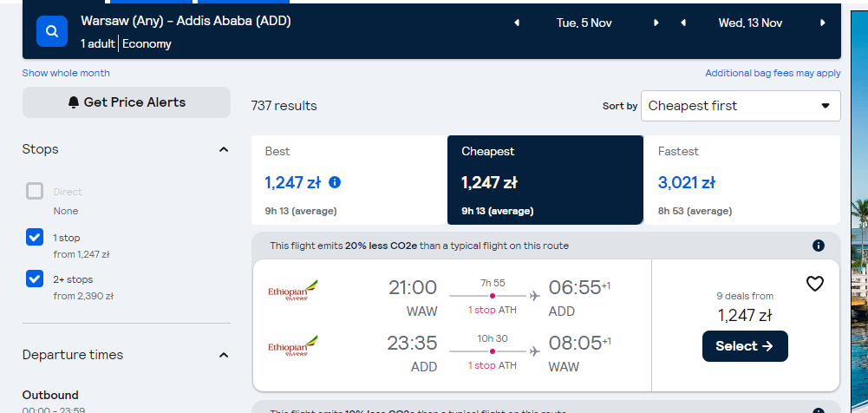This screenshot has width=868, height=413.
Task: Advance departure date past Tue, 5 Nov
Action: click(x=656, y=23)
